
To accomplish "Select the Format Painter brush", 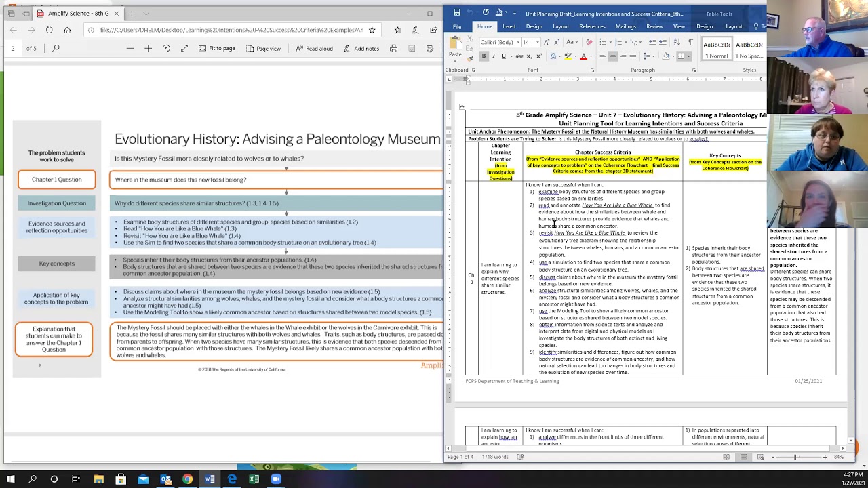I will pyautogui.click(x=470, y=59).
